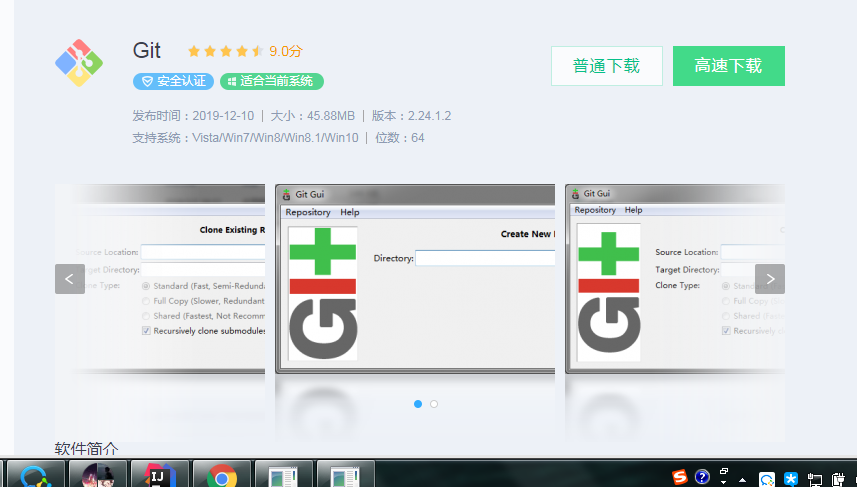Open Google Chrome from the taskbar
Image resolution: width=857 pixels, height=487 pixels.
(222, 474)
